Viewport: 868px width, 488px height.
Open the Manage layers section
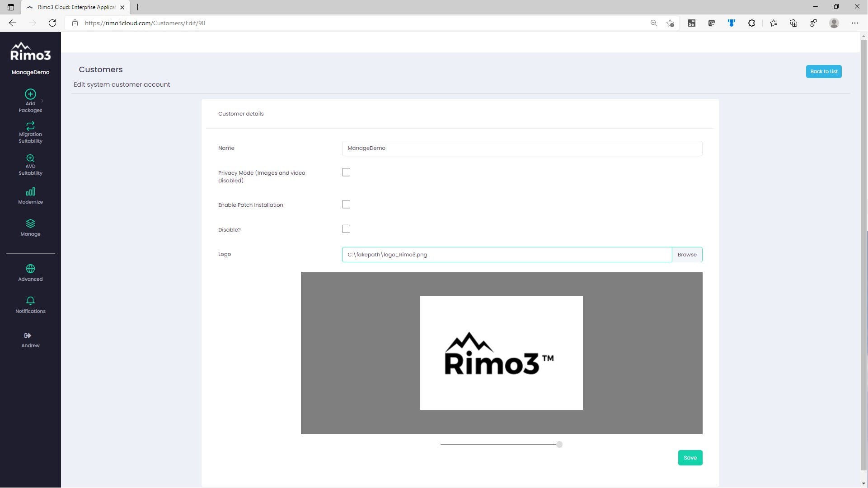tap(30, 228)
